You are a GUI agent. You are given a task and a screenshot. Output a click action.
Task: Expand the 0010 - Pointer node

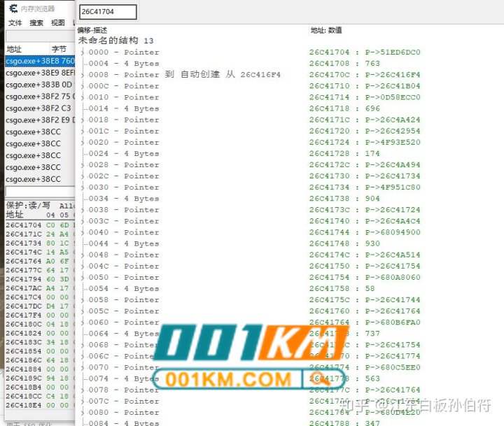[x=83, y=97]
